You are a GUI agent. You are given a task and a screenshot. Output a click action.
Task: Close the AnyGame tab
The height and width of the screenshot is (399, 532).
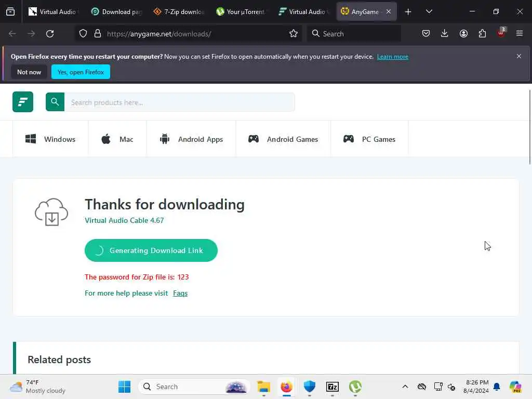click(389, 12)
